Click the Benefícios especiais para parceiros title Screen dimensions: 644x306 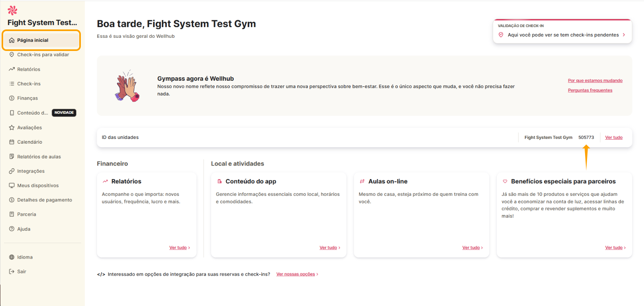(x=563, y=181)
